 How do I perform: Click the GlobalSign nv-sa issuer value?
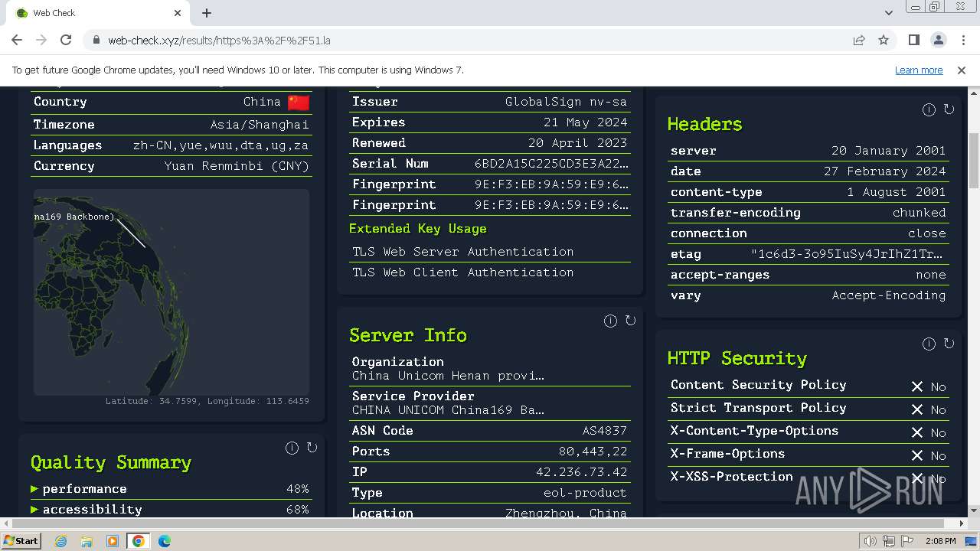point(566,102)
